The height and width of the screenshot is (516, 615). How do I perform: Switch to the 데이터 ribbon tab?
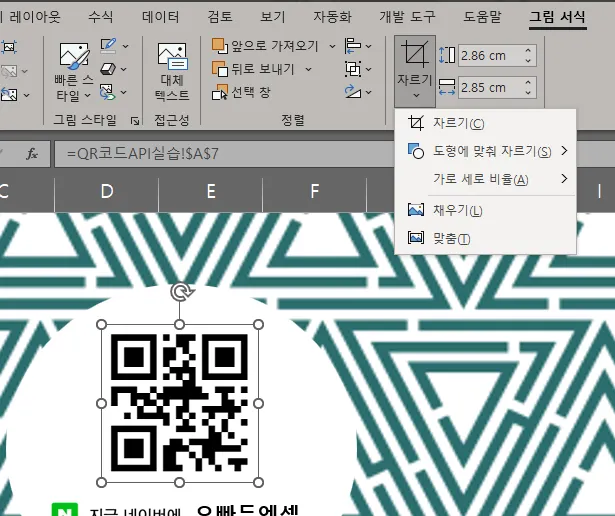160,17
